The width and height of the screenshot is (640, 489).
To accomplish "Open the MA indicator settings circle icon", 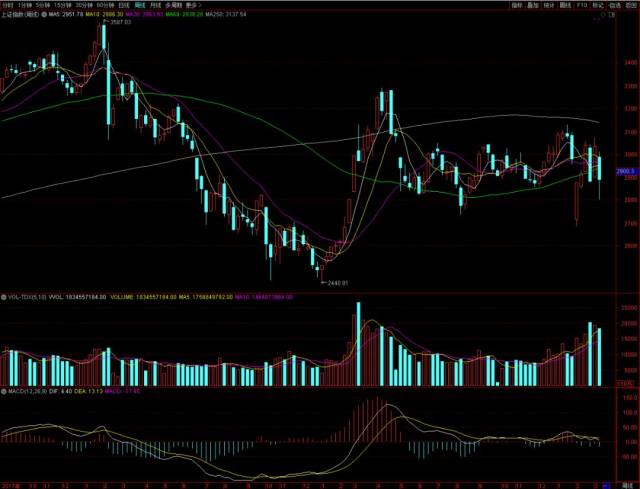I will click(x=44, y=14).
